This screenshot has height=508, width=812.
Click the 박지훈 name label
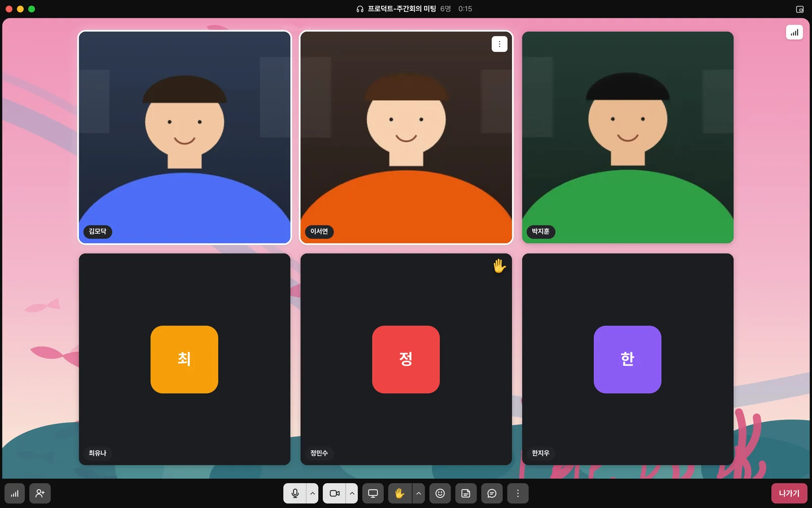point(540,232)
